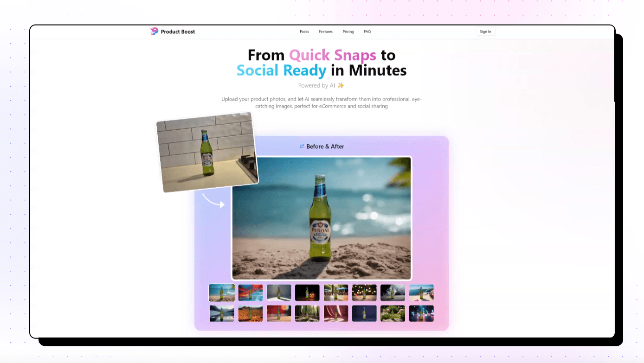The width and height of the screenshot is (644, 363).
Task: Open the Pricing page link
Action: 348,32
